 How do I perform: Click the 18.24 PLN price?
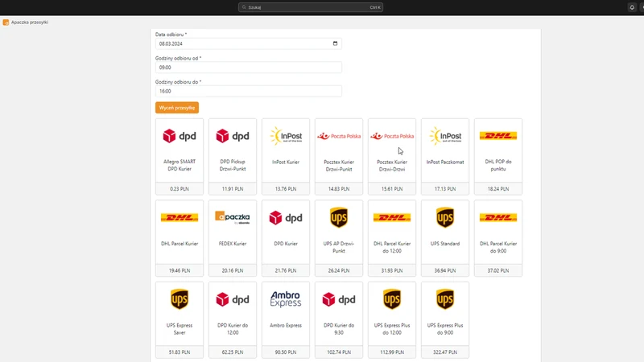coord(498,189)
